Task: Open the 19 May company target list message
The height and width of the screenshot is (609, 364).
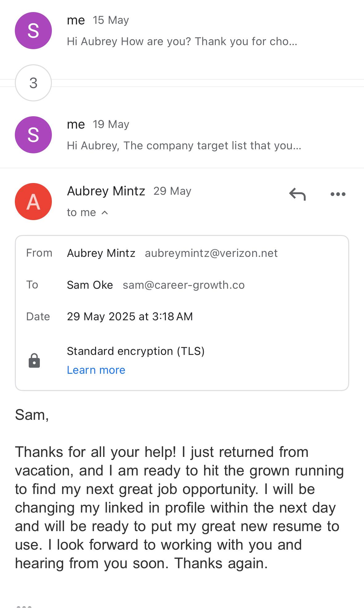Action: tap(184, 145)
